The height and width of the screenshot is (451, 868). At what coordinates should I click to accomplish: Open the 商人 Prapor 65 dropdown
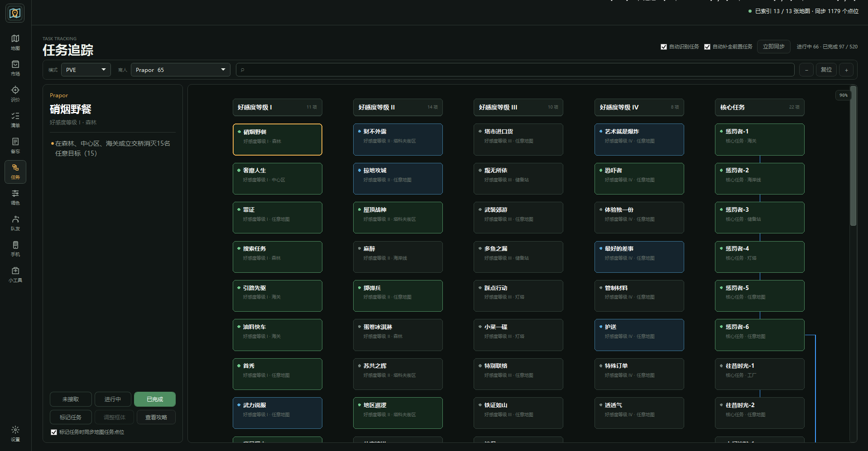point(181,70)
